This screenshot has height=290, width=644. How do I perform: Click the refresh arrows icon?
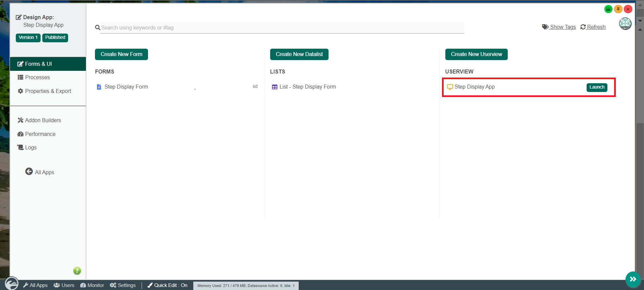pos(583,27)
